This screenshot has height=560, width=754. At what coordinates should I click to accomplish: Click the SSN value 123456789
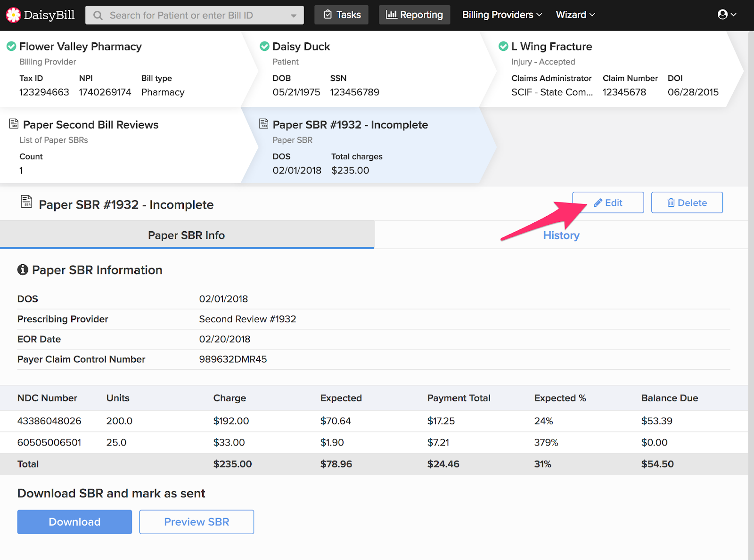(x=355, y=92)
